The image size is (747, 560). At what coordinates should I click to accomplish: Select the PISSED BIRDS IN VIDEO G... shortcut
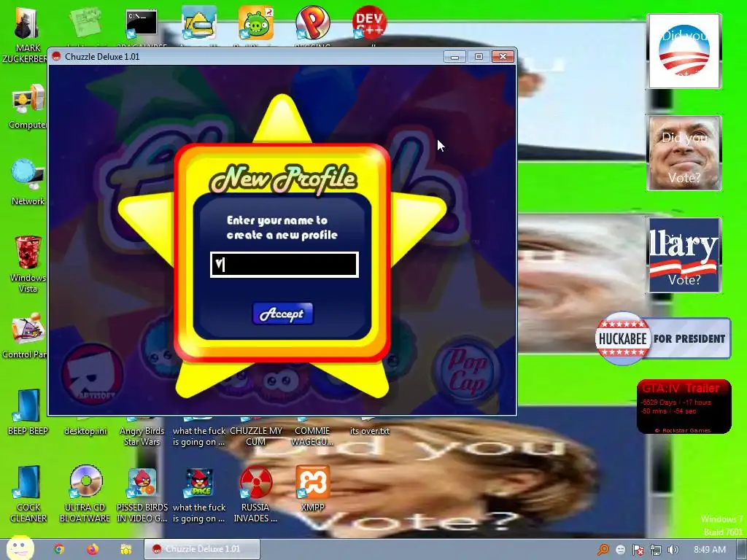coord(142,482)
